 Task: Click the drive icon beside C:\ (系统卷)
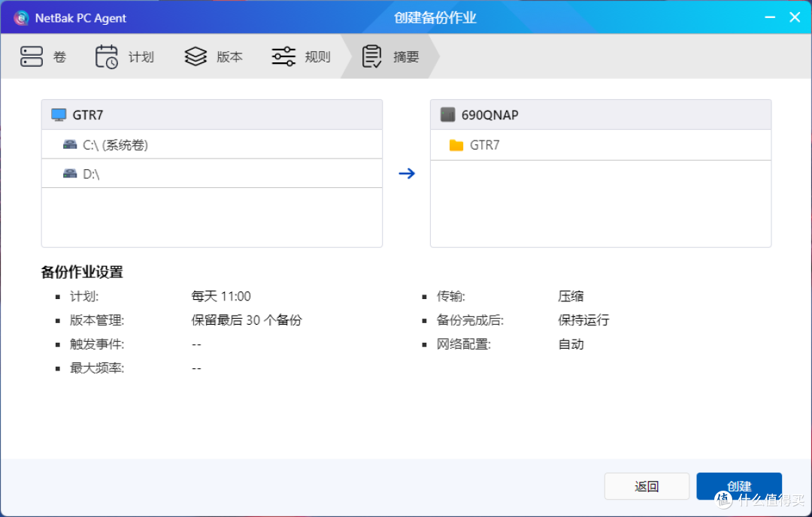click(69, 144)
